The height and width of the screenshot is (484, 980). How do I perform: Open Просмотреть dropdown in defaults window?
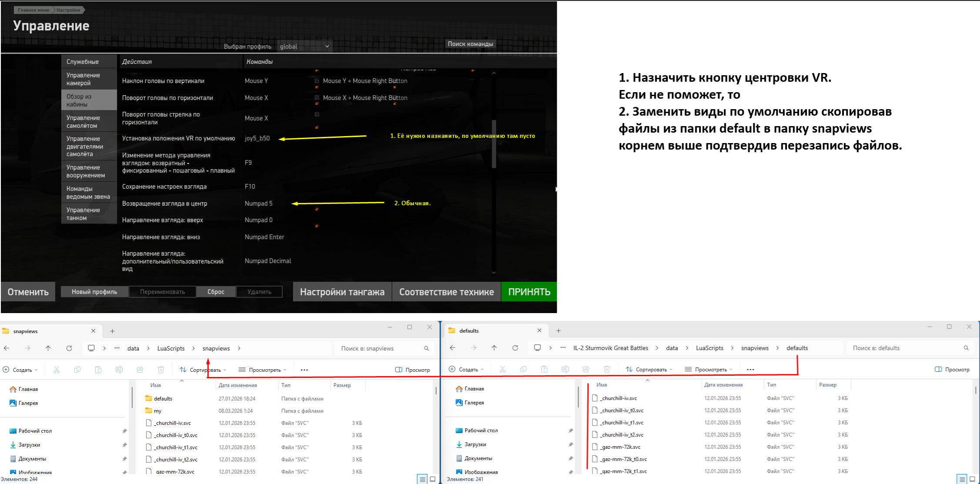709,370
